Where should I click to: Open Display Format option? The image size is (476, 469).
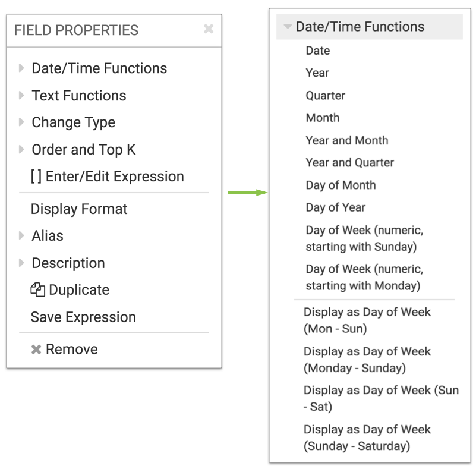coord(79,209)
